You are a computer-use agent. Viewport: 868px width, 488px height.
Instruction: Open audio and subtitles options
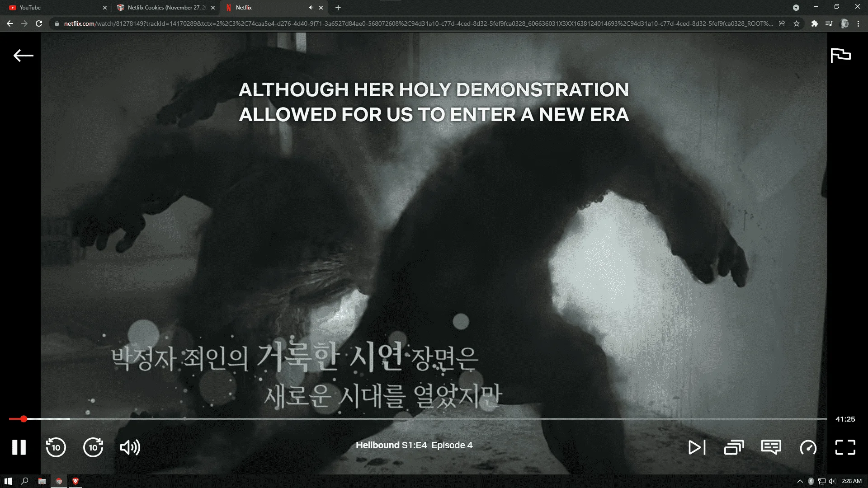point(771,447)
